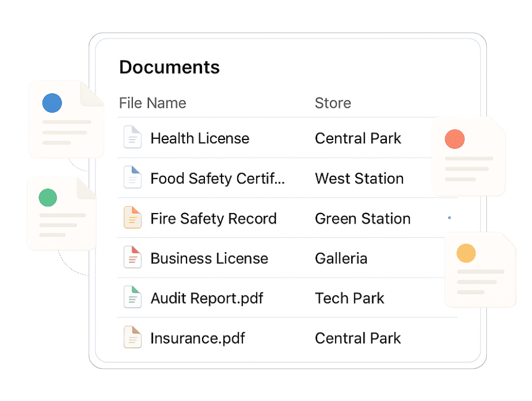Screen dimensions: 532x401
Task: Click the document card with red circle
Action: coord(468,156)
